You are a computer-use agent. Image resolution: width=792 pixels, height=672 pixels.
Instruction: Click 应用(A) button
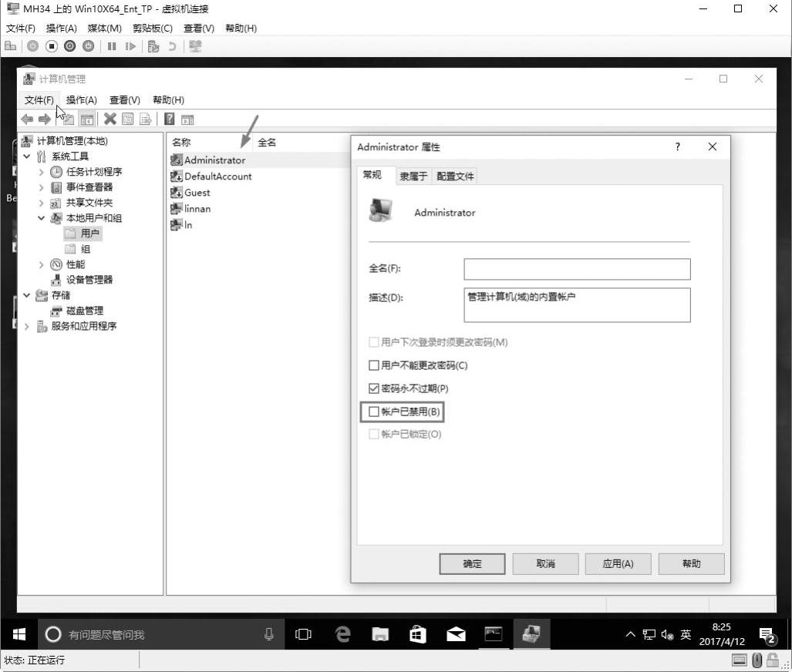click(x=618, y=563)
